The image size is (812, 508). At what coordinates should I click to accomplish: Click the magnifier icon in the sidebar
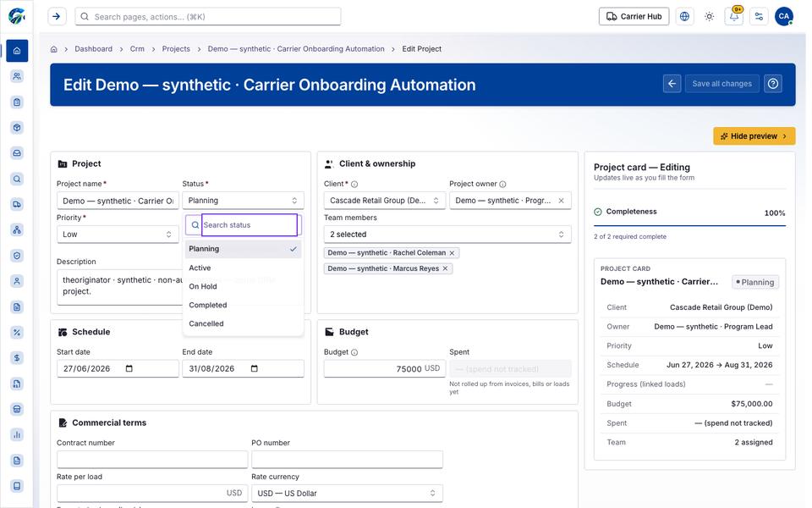[x=17, y=179]
